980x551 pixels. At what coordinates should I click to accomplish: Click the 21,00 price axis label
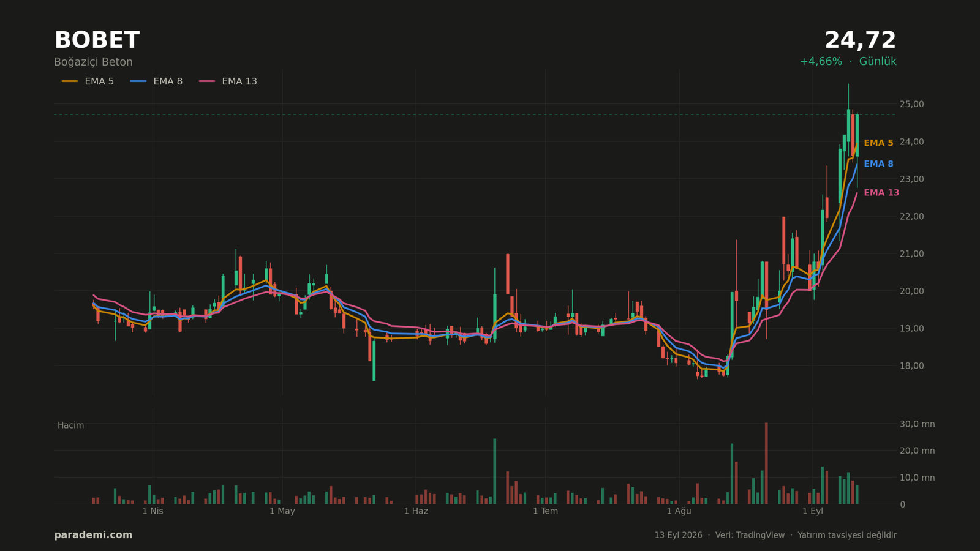[911, 254]
